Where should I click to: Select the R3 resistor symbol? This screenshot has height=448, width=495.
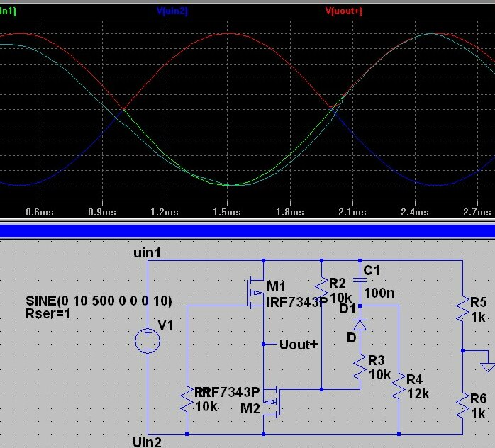coord(360,369)
